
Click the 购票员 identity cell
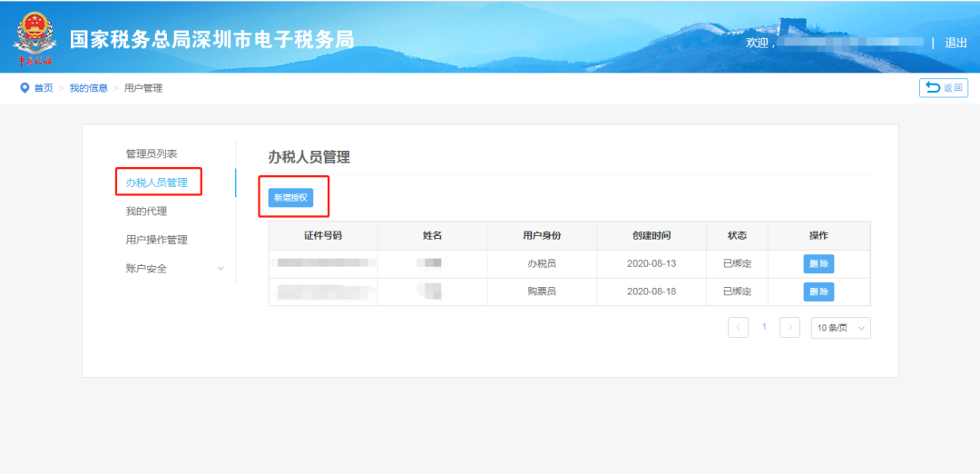point(542,291)
